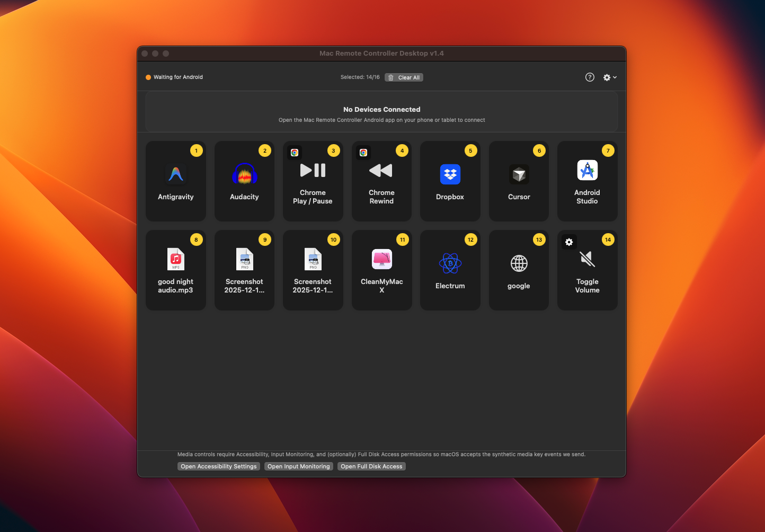Screen dimensions: 765x532
Task: Open Full Disk Access settings
Action: pos(371,466)
